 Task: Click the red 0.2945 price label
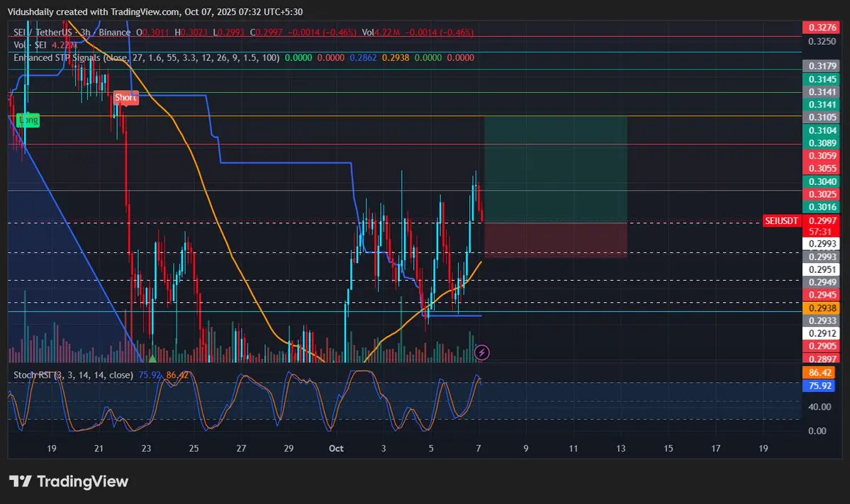822,295
